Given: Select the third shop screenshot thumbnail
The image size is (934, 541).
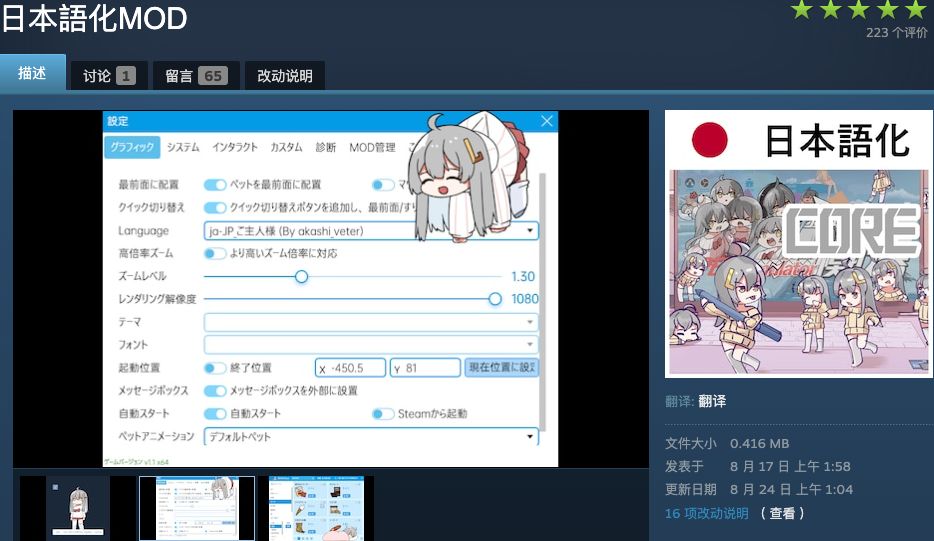Looking at the screenshot, I should coord(316,508).
